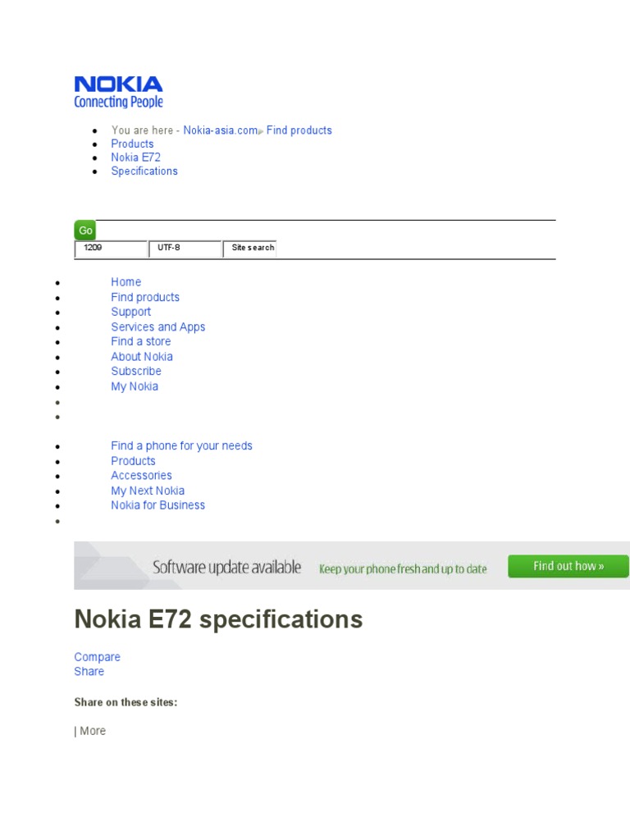
Task: Select the Accessories sub-navigation link
Action: (x=141, y=475)
